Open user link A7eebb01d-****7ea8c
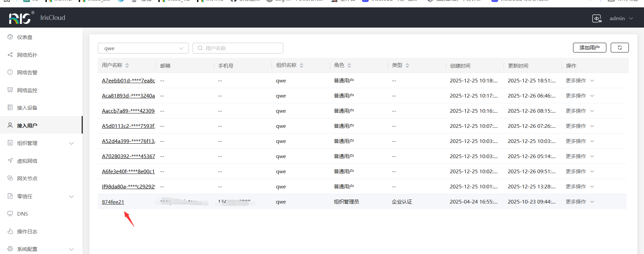This screenshot has width=644, height=254. pos(128,81)
